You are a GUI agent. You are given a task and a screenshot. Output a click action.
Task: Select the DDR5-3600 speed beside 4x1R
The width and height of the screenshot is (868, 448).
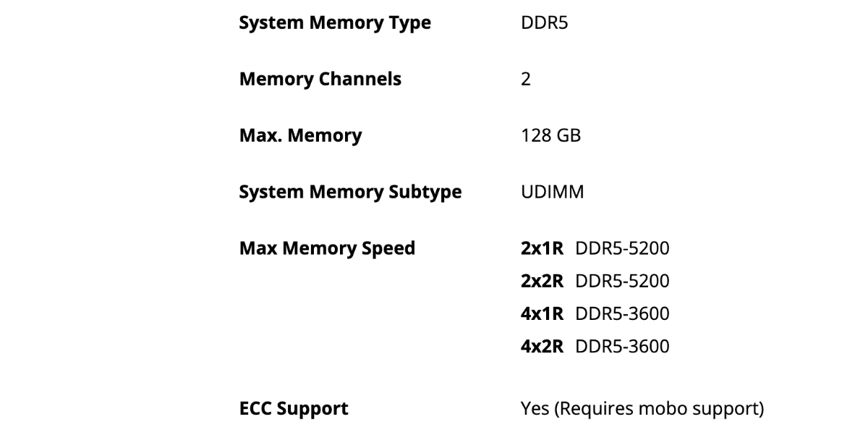pyautogui.click(x=622, y=314)
